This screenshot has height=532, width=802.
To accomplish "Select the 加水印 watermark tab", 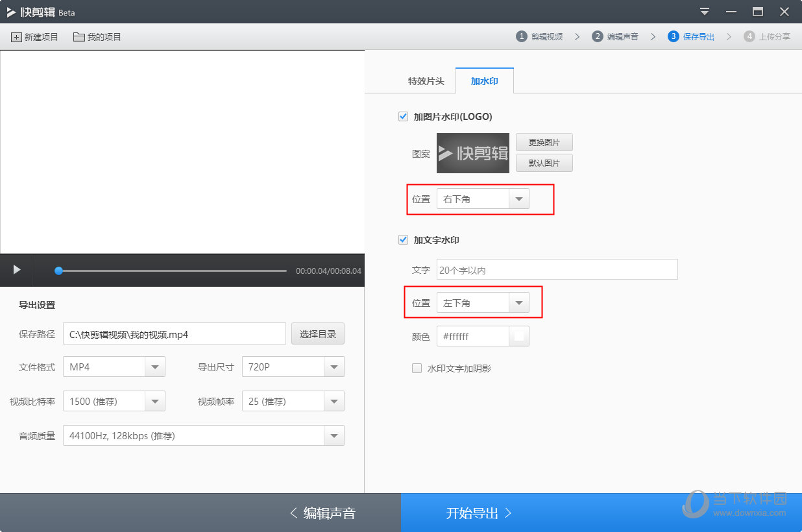I will 484,81.
